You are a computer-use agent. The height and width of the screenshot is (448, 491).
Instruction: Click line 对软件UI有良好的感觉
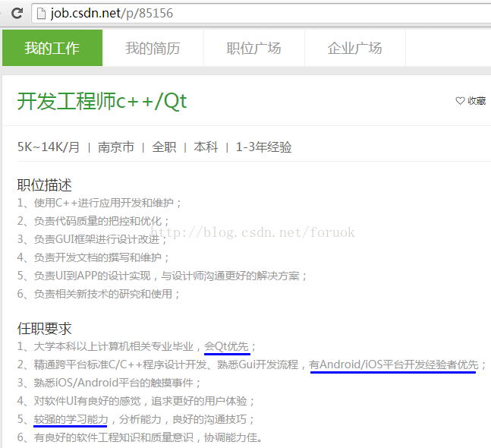pos(136,401)
